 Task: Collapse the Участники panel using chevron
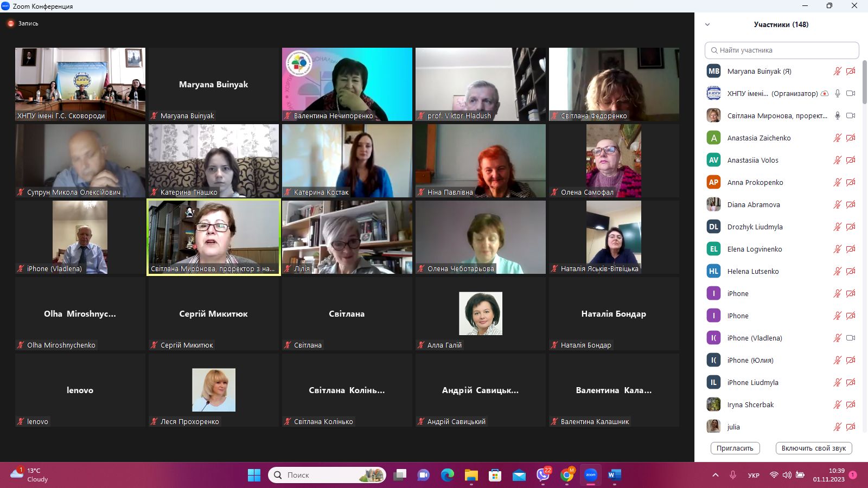point(707,24)
